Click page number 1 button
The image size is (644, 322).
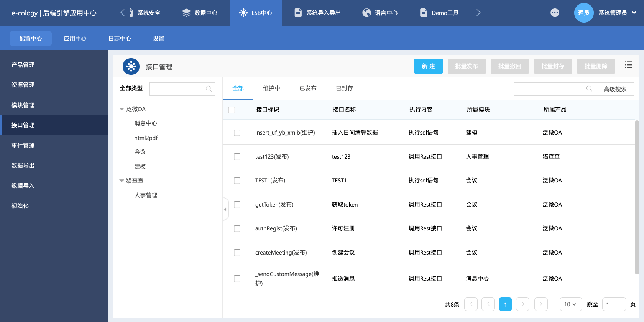pos(505,304)
